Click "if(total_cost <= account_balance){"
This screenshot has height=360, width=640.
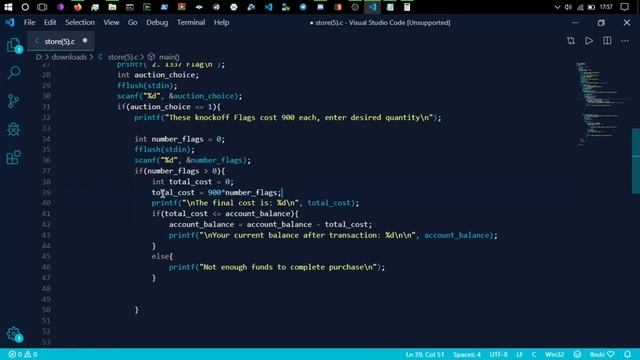225,214
